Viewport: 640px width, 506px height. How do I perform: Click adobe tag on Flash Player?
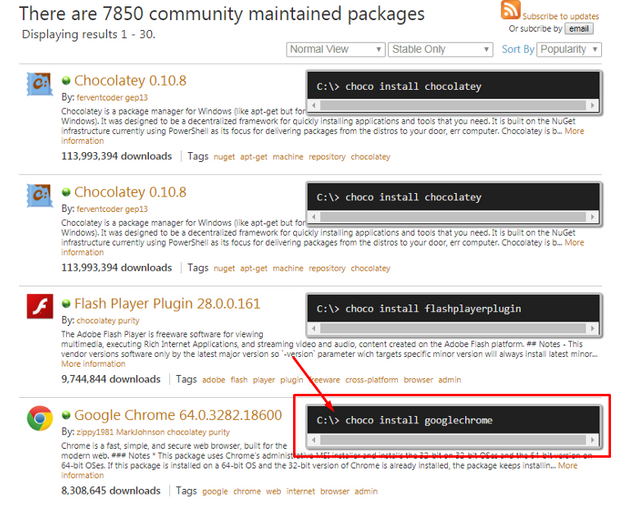pos(213,380)
